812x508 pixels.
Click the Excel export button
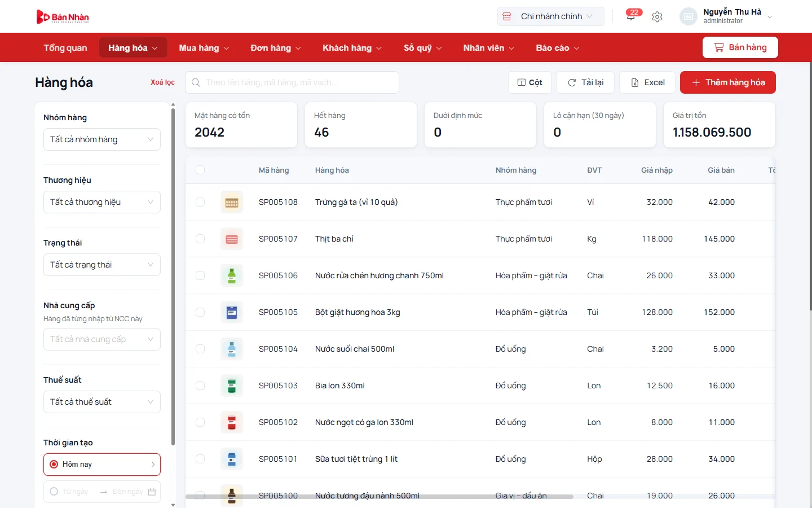(x=647, y=82)
